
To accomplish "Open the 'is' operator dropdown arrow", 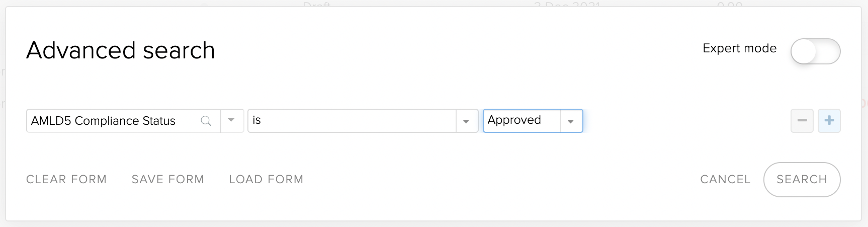I will point(466,121).
